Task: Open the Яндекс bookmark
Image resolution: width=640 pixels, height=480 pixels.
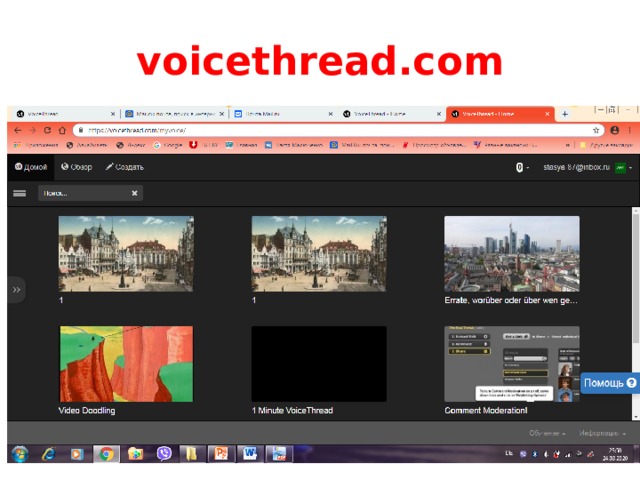Action: 131,145
